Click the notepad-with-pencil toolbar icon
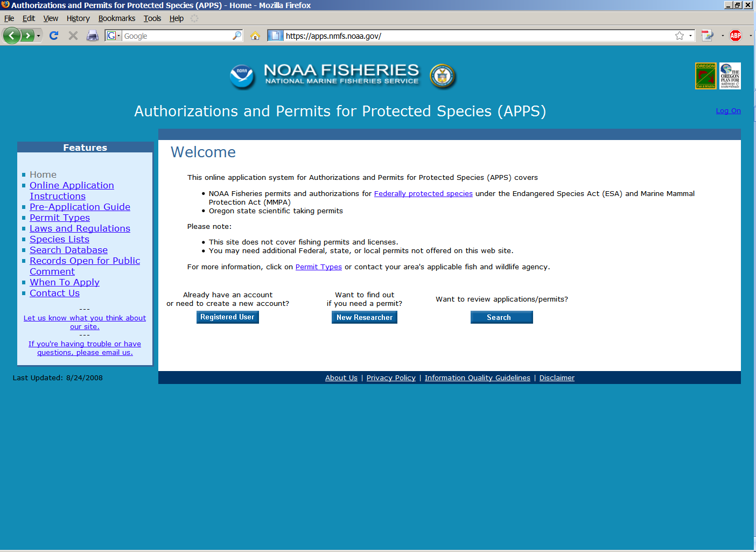The image size is (756, 552). [x=708, y=36]
